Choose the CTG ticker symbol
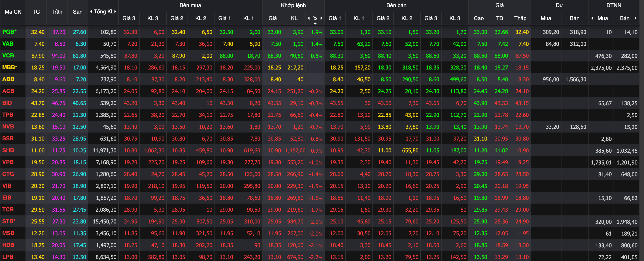644x261 pixels. [8, 174]
